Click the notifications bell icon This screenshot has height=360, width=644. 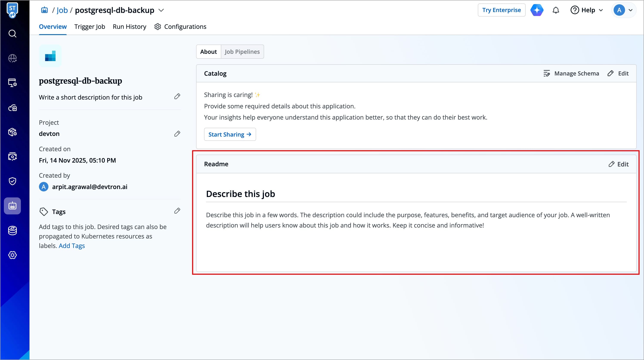coord(556,10)
